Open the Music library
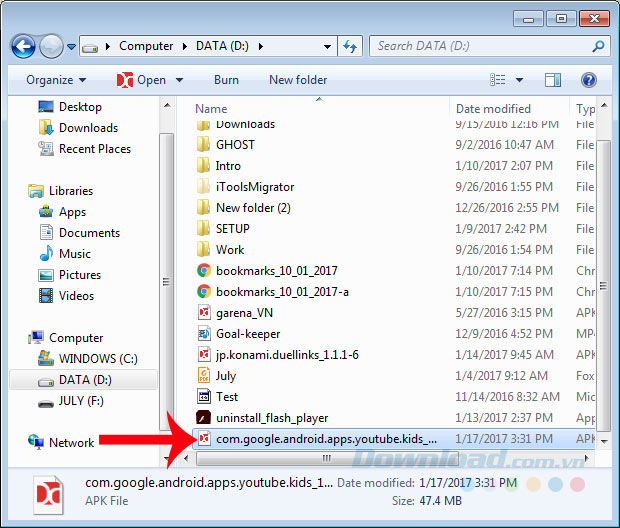Viewport: 620px width, 528px height. [65, 254]
